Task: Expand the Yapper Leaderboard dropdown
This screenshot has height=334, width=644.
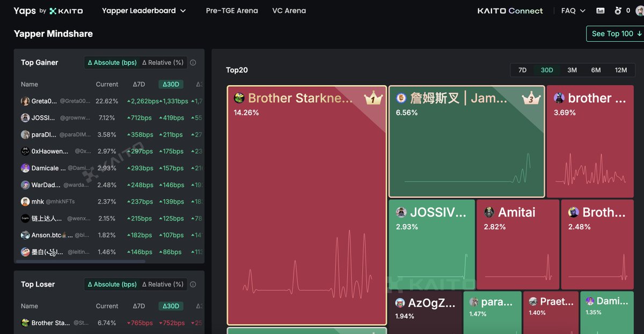Action: pos(144,11)
